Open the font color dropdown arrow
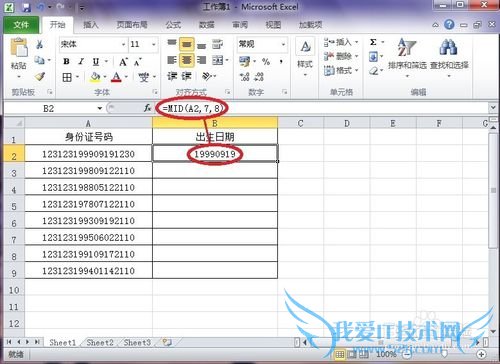500x364 pixels. pos(126,77)
